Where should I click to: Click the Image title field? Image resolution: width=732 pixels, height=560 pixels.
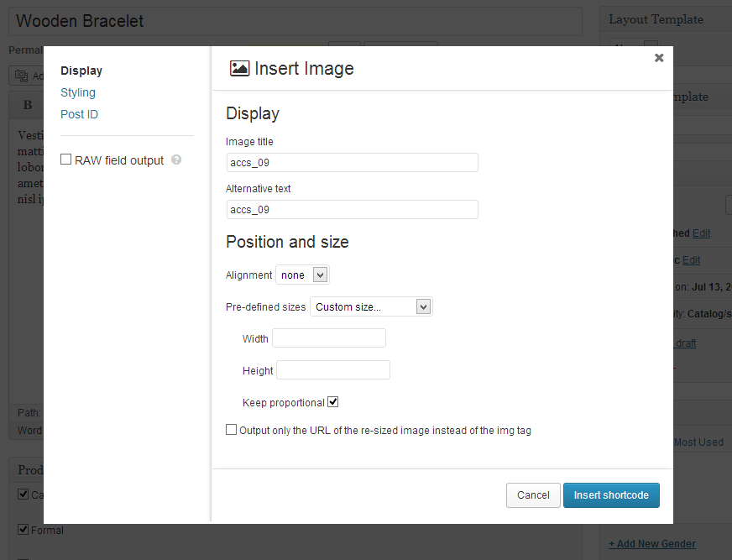[x=352, y=163]
